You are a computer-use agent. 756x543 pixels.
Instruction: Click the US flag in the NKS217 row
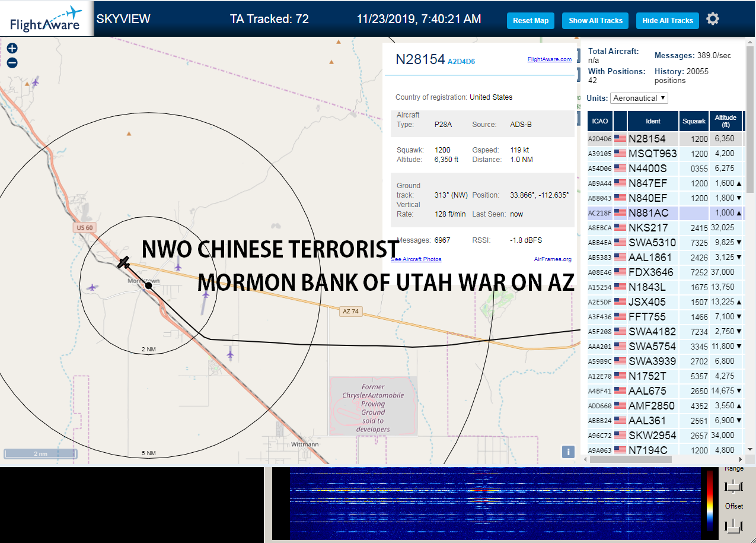tap(620, 228)
